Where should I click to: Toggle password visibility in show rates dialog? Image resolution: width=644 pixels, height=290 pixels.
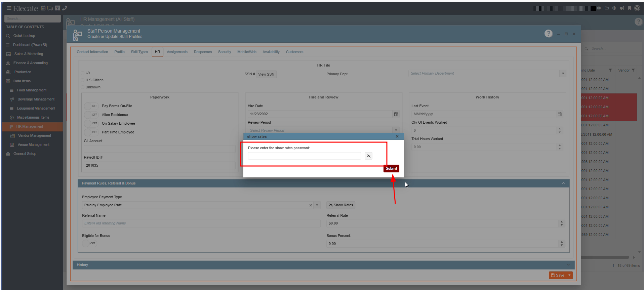coord(368,156)
